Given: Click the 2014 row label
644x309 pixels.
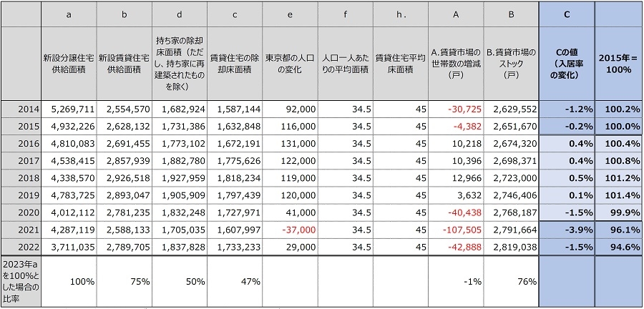Looking at the screenshot, I should (21, 109).
